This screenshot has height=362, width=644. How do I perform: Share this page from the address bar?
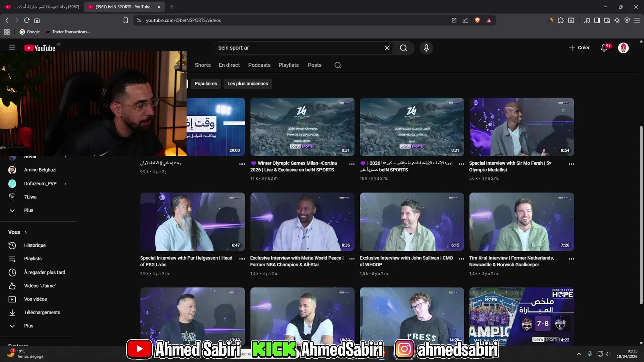(x=465, y=20)
